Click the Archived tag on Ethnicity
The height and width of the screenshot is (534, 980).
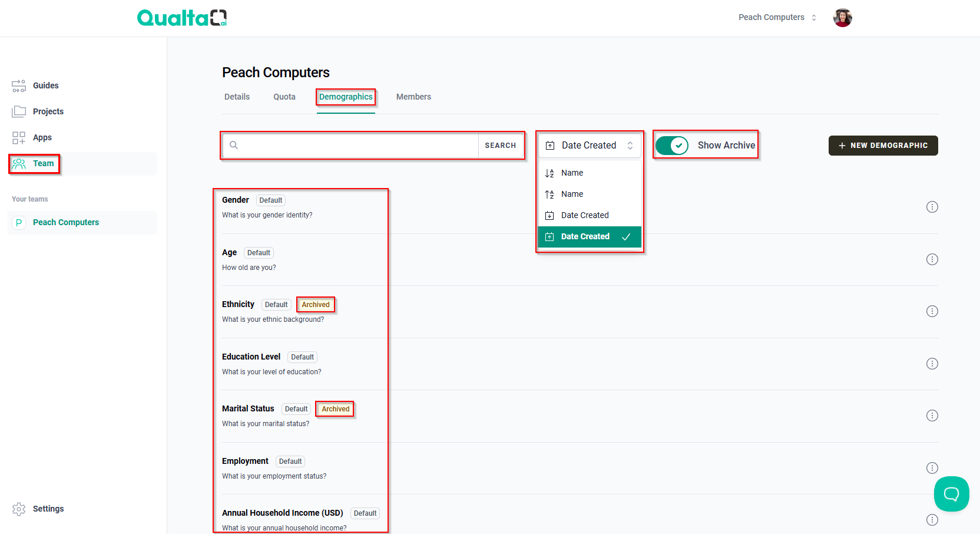[x=316, y=305]
